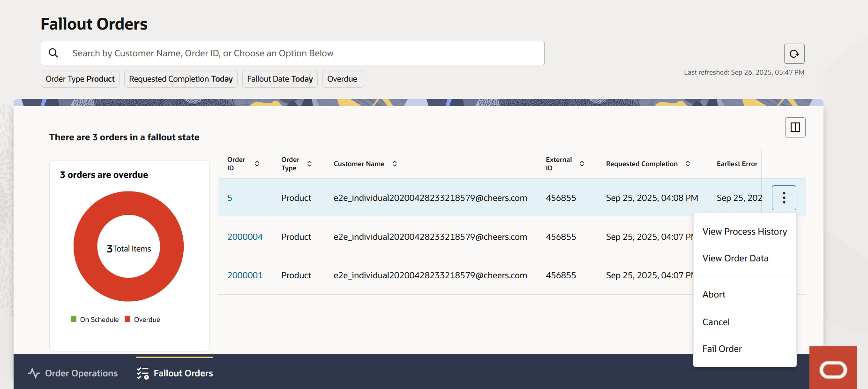Switch to the Order Operations tab
The width and height of the screenshot is (868, 389).
click(73, 373)
